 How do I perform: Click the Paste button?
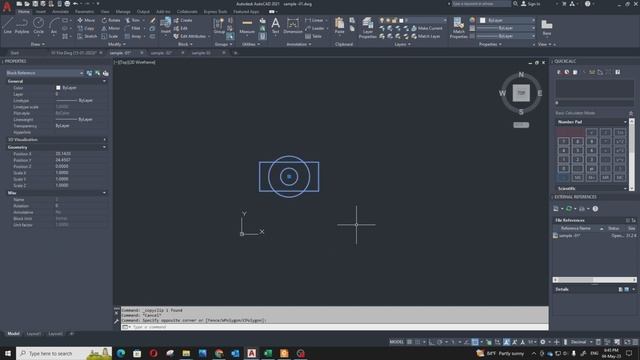339,25
